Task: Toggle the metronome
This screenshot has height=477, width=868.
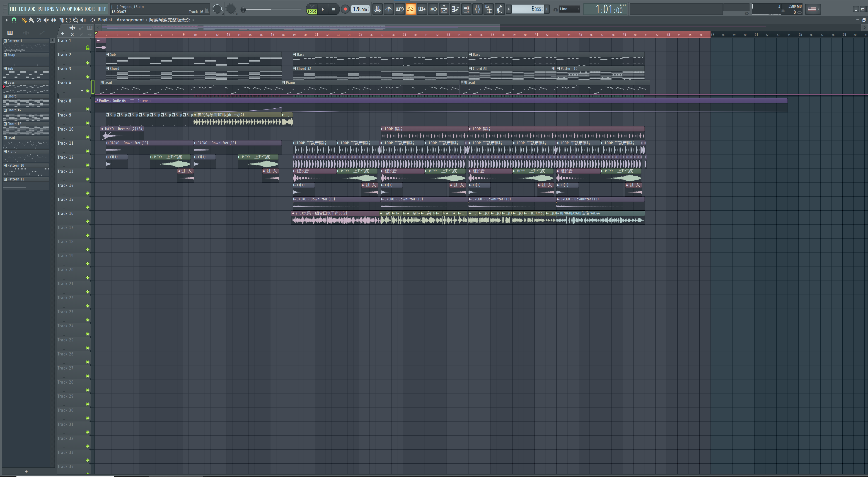Action: [377, 9]
